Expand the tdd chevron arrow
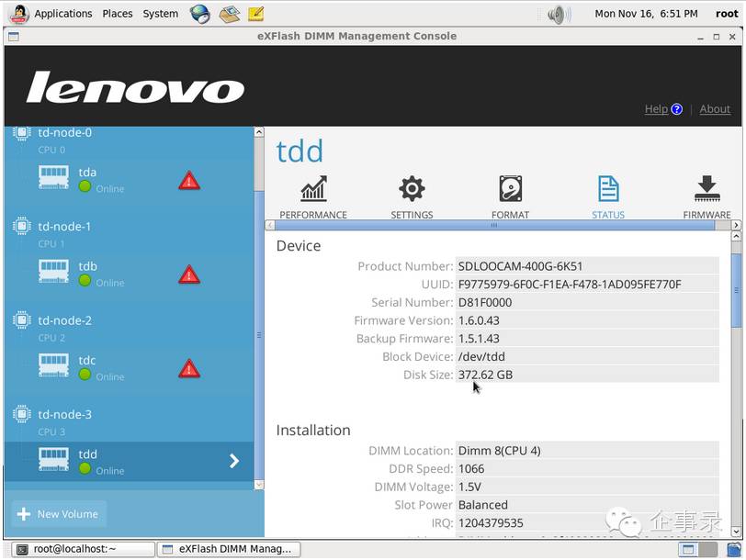The image size is (746, 560). point(234,461)
